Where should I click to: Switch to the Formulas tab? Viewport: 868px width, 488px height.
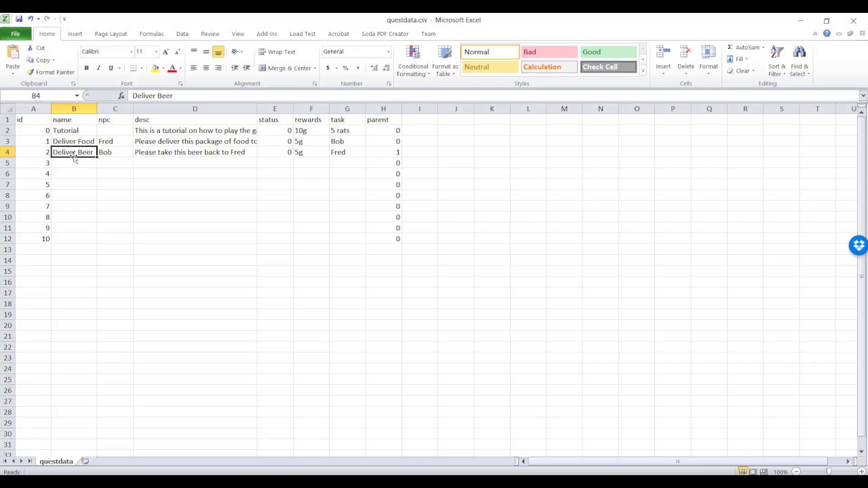coord(151,34)
